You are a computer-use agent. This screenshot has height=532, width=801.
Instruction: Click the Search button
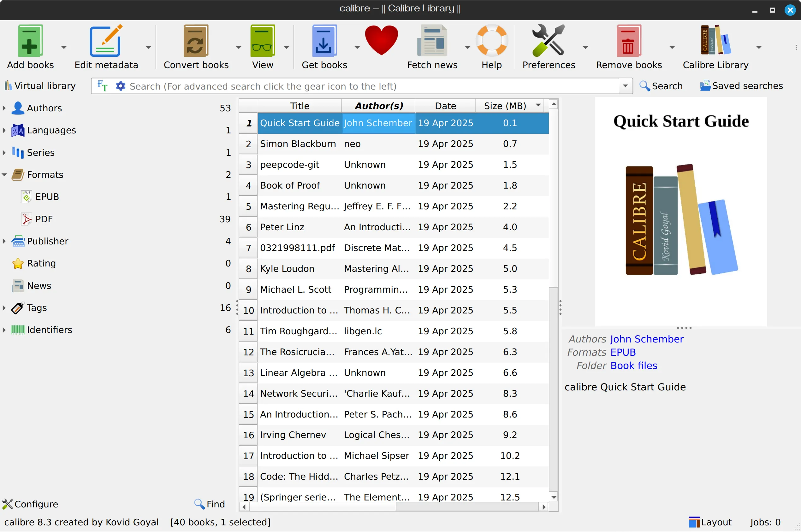click(x=661, y=86)
